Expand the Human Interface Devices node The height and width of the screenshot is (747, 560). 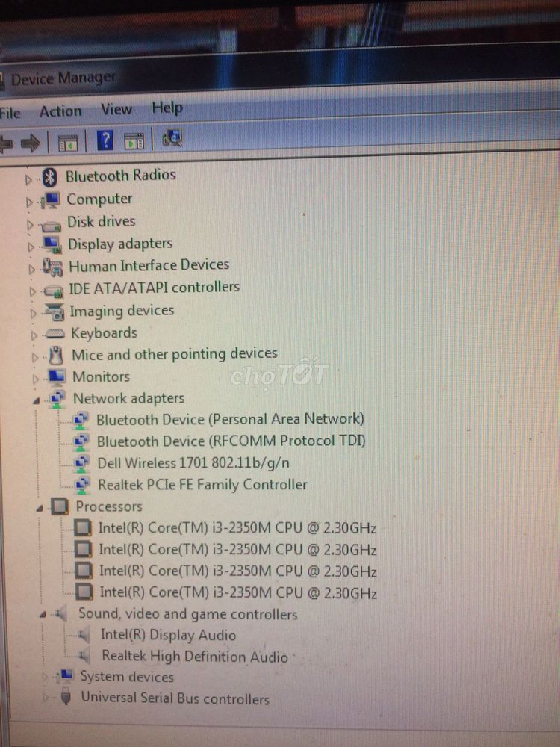pyautogui.click(x=32, y=269)
